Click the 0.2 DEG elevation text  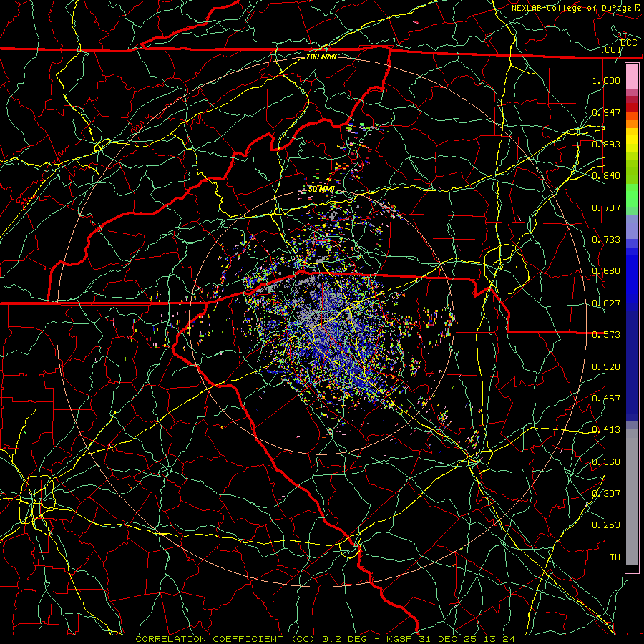pyautogui.click(x=344, y=639)
